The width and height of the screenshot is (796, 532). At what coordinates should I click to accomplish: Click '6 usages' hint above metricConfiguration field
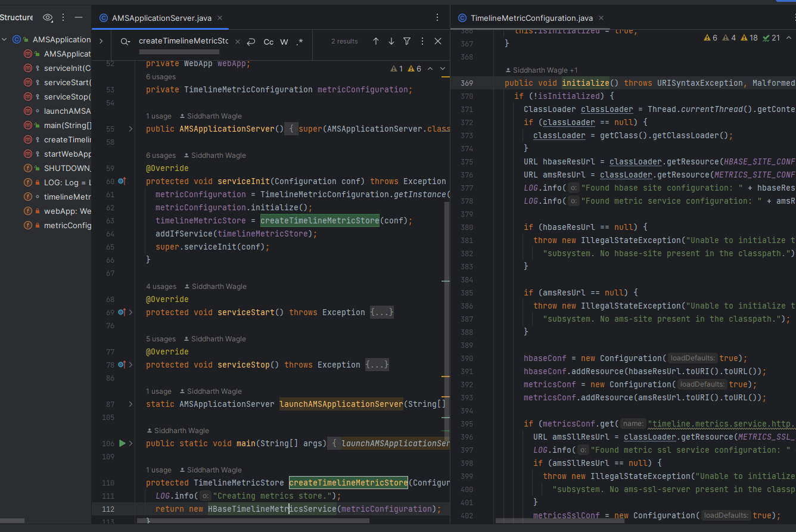tap(161, 77)
